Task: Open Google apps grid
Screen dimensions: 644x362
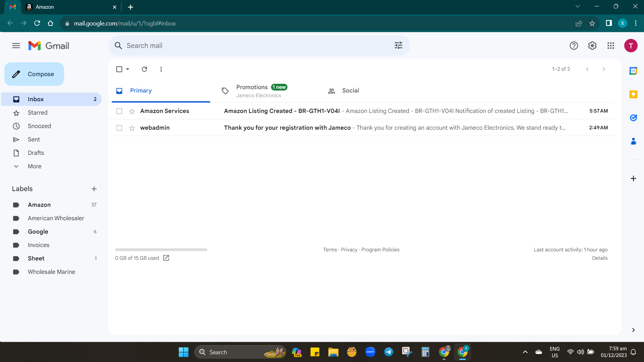Action: tap(611, 46)
